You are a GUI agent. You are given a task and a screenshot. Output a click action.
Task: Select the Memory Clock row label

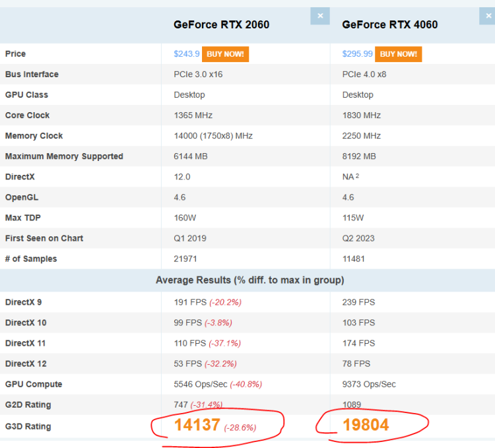34,136
